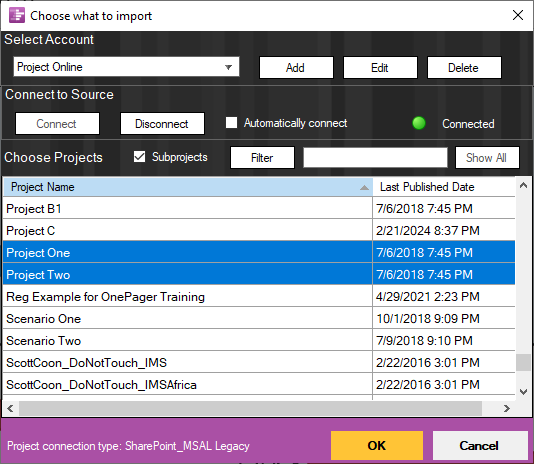Click the filter text input field
534x464 pixels.
tap(375, 157)
